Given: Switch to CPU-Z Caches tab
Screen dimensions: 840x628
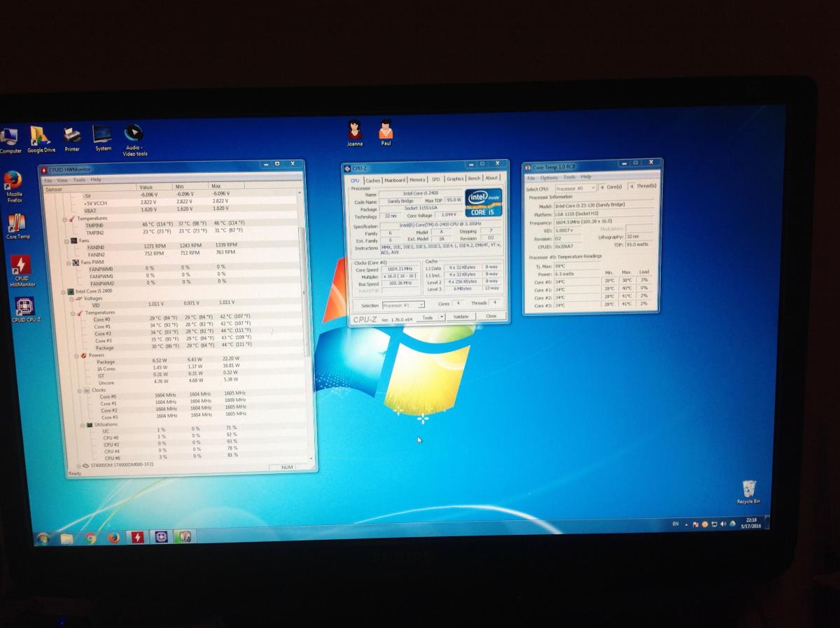Looking at the screenshot, I should (372, 180).
